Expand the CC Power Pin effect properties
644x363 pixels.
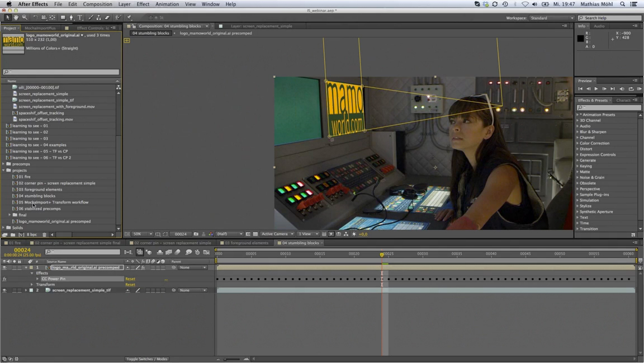pyautogui.click(x=37, y=279)
